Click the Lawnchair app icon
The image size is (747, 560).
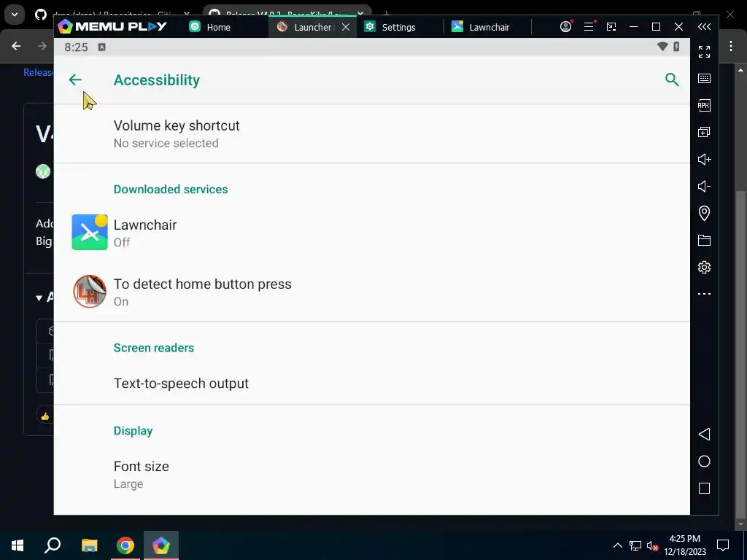90,233
